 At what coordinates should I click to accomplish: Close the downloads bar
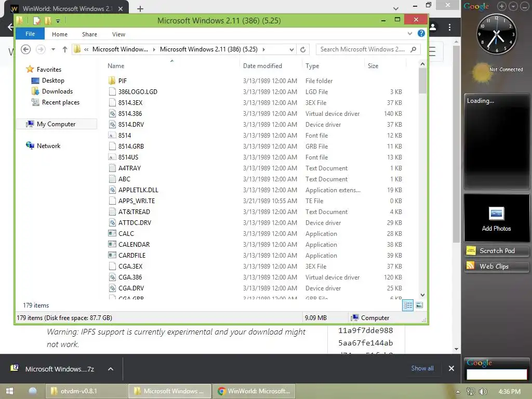pos(451,368)
